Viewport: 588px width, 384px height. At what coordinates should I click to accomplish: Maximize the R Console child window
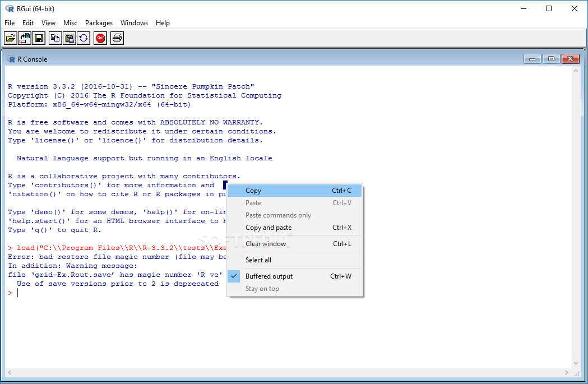(x=552, y=59)
